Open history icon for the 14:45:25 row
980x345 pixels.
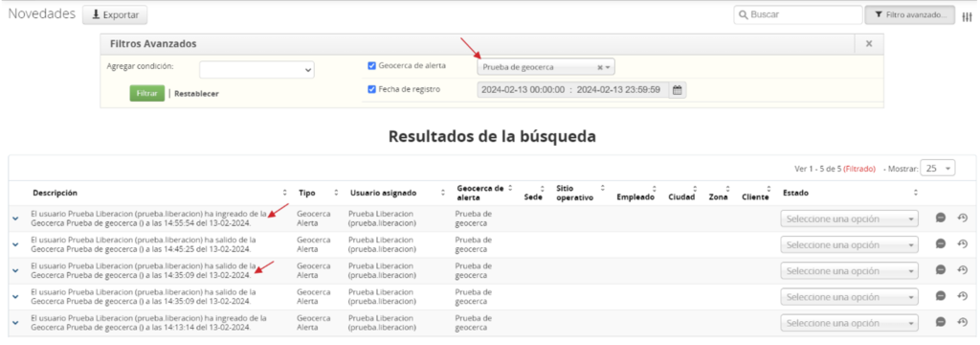coord(963,244)
